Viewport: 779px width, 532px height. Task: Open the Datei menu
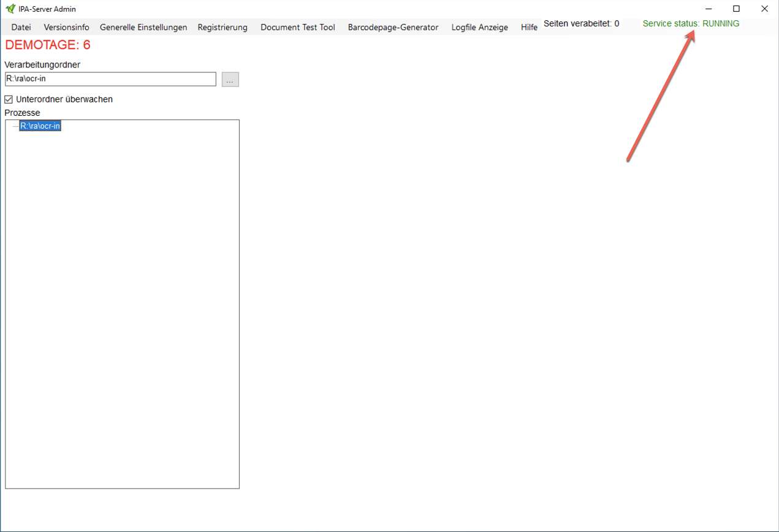pos(21,27)
